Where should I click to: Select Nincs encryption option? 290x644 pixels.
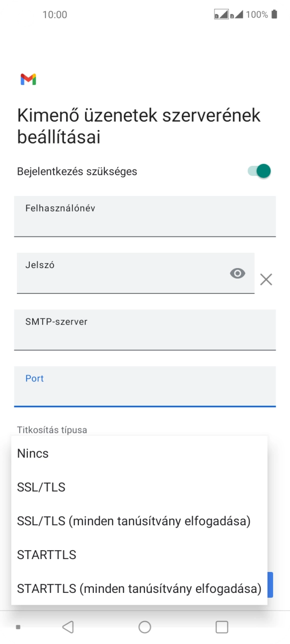(32, 453)
